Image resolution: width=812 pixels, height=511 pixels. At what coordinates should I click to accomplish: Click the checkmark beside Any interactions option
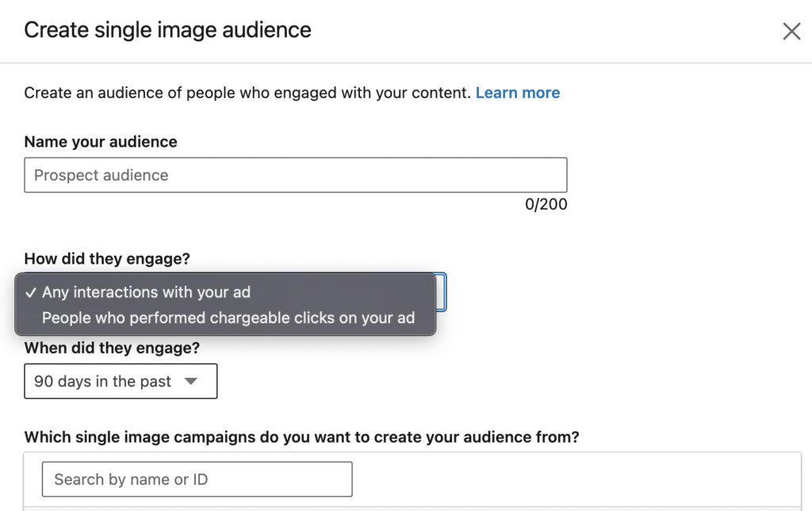coord(30,292)
